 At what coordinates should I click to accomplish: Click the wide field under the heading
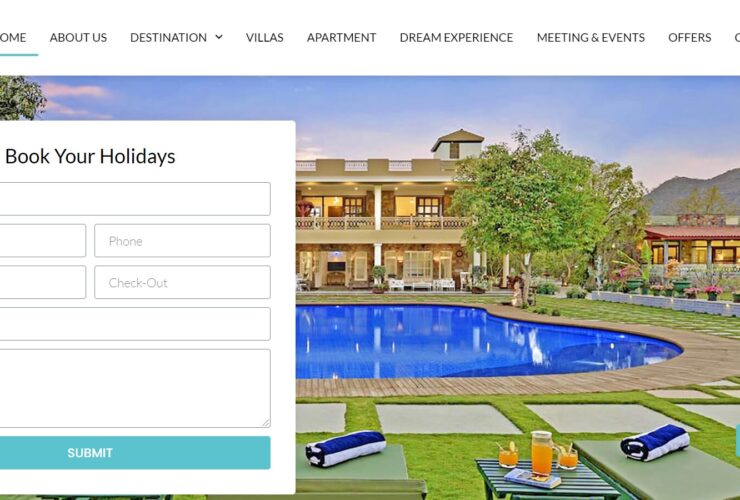[135, 199]
